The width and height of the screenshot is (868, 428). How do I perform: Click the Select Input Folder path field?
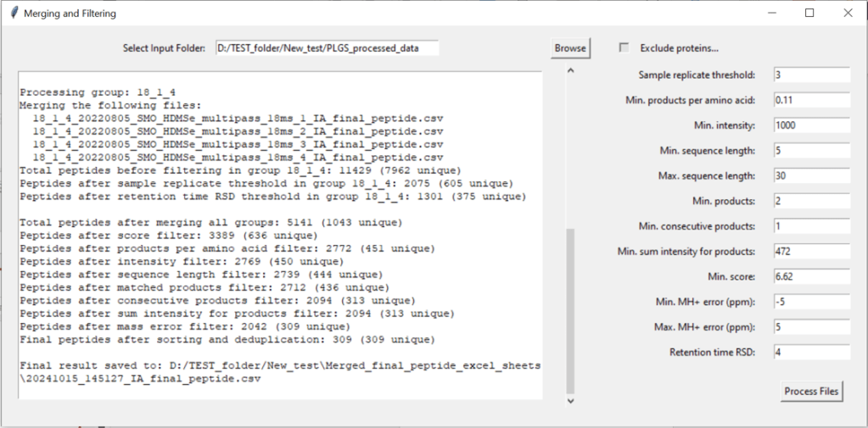(327, 48)
